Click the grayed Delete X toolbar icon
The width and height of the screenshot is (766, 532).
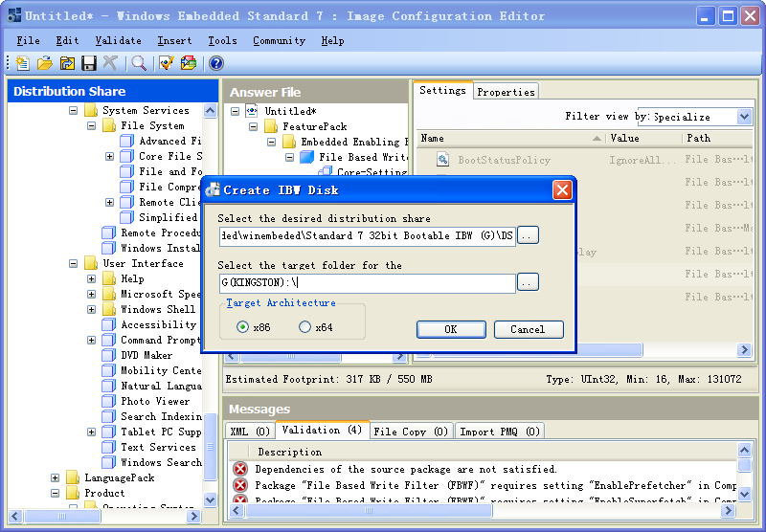110,63
